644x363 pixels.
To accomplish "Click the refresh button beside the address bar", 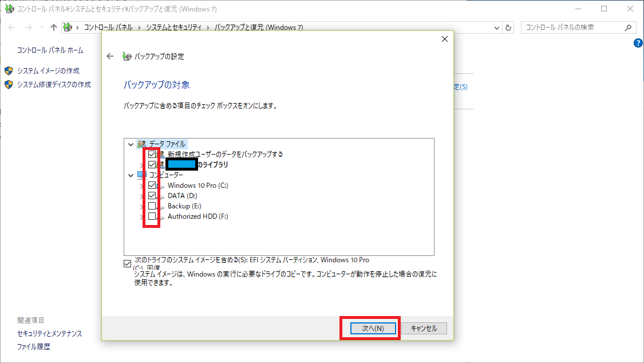I will (x=508, y=27).
